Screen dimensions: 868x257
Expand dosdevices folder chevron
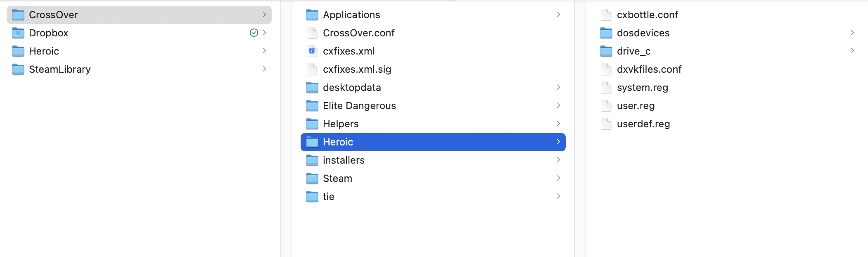(852, 33)
